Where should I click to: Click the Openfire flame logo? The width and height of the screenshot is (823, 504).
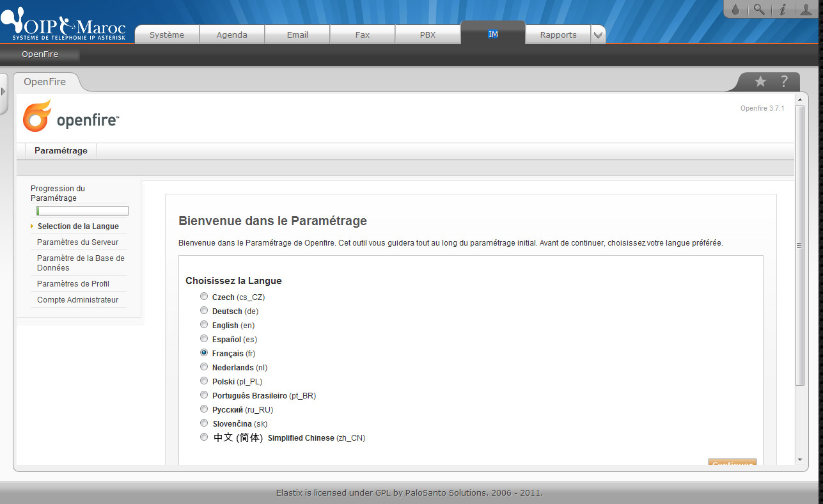point(37,116)
